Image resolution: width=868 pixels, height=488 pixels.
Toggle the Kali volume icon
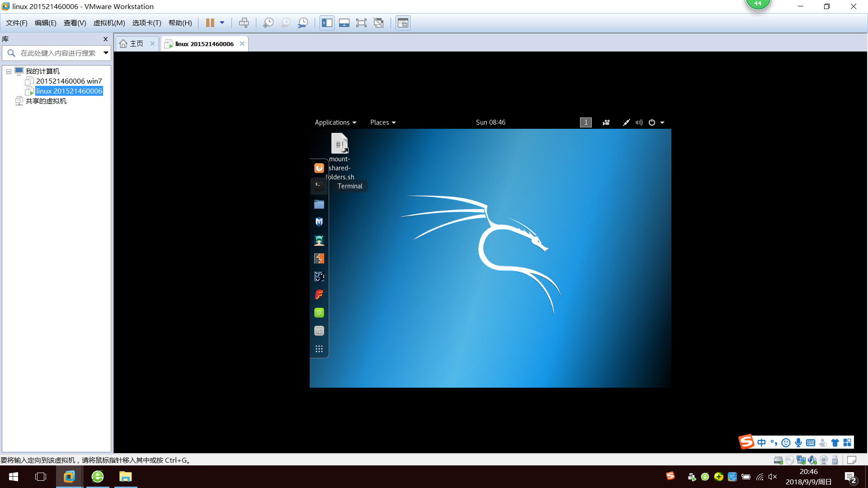pyautogui.click(x=639, y=122)
